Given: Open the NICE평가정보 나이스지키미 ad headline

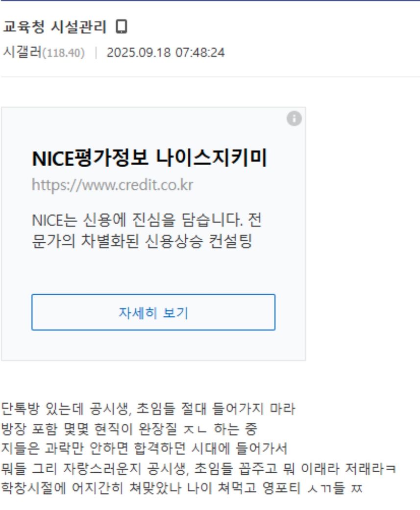Looking at the screenshot, I should coord(149,158).
